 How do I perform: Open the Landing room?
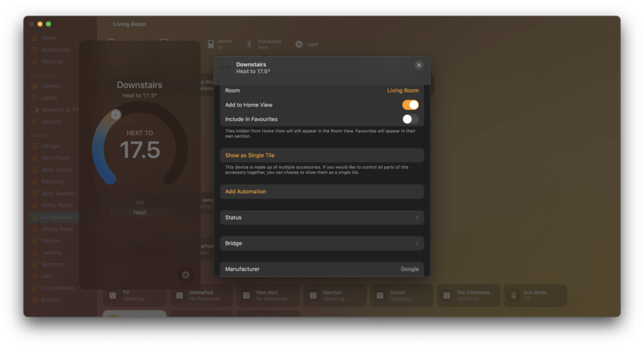click(x=47, y=253)
